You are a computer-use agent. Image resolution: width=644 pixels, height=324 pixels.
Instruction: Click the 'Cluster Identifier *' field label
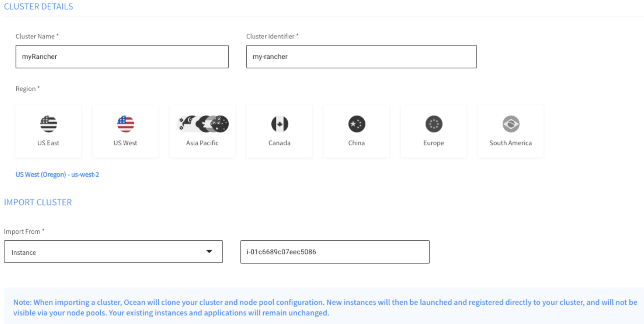272,36
